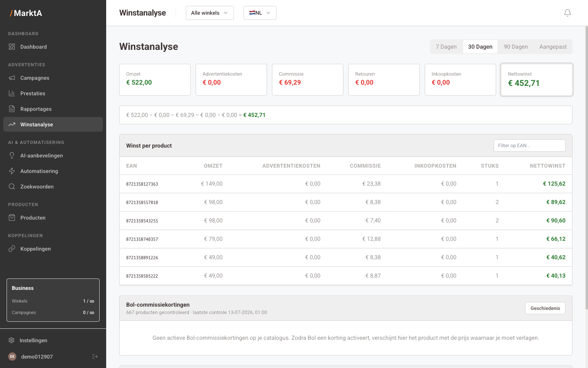Image resolution: width=588 pixels, height=368 pixels.
Task: Open the notifications bell
Action: click(x=568, y=13)
